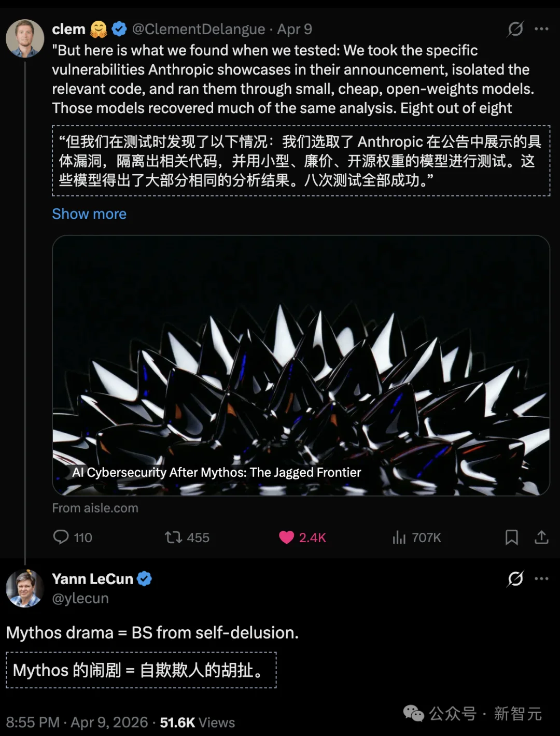Click the @ylecun handle
The image size is (560, 736).
tap(80, 599)
